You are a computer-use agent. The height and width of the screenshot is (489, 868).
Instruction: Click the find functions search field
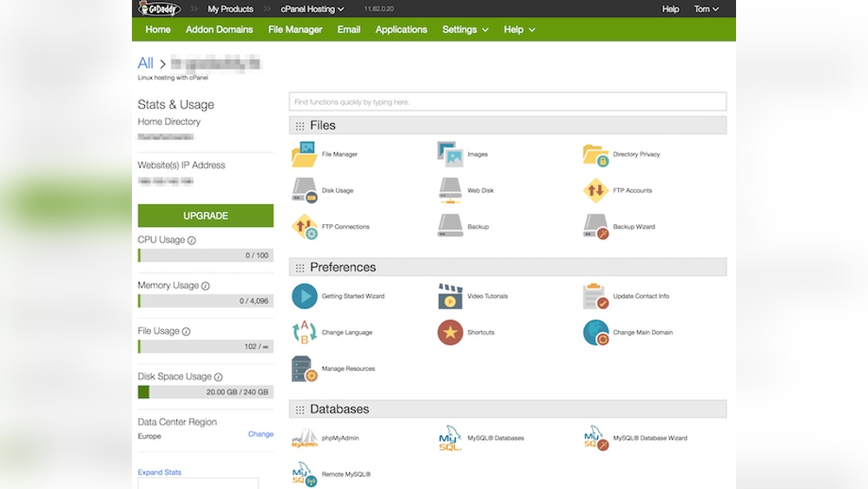(508, 102)
